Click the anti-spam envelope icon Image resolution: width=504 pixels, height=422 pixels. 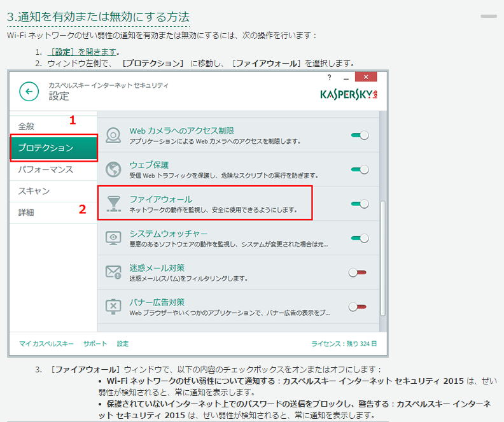click(x=113, y=272)
